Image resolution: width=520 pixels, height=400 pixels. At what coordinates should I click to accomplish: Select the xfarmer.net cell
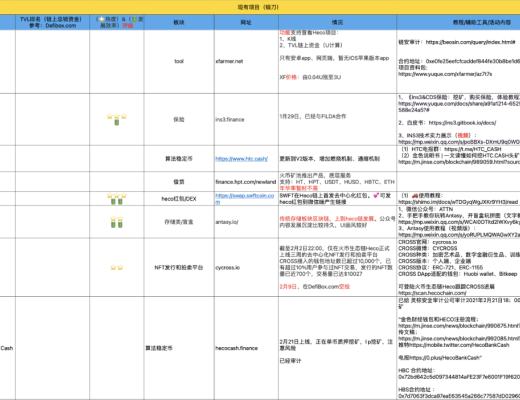tap(246, 61)
